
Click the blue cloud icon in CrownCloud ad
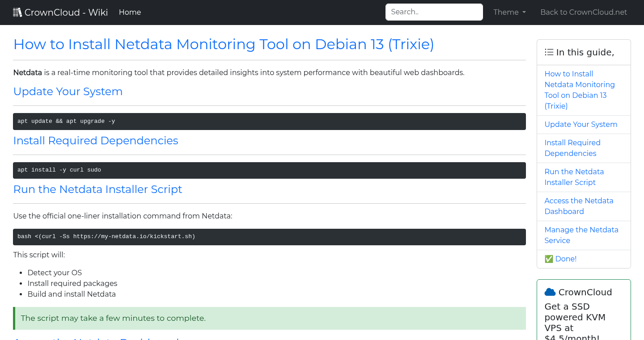[550, 292]
